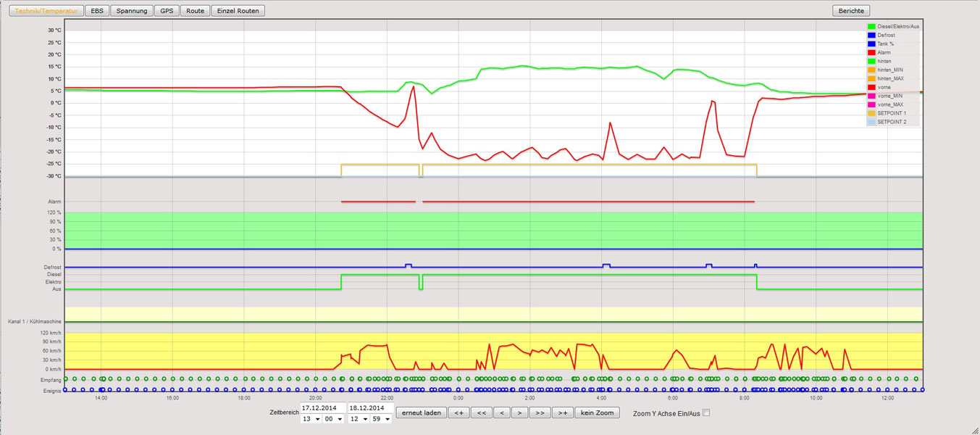Click the green Diesel/Elektro/Aus legend swatch

(871, 27)
